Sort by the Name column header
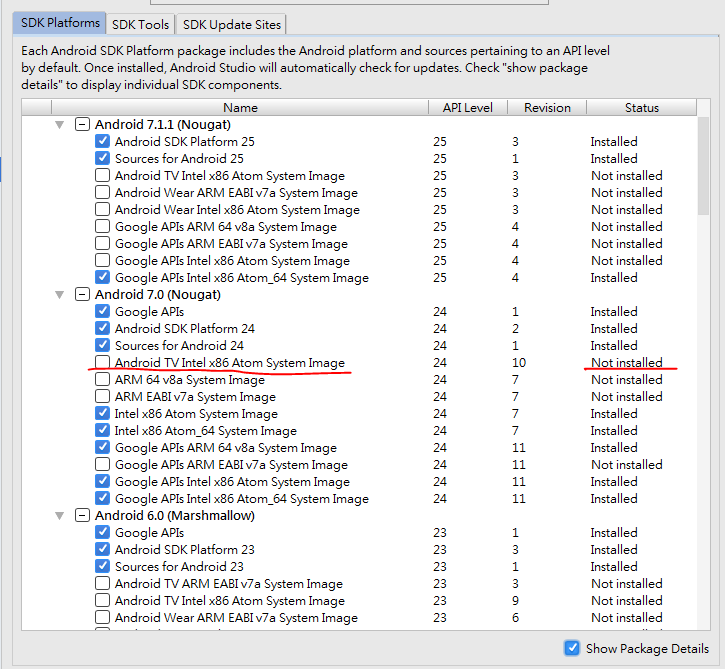 pos(240,108)
